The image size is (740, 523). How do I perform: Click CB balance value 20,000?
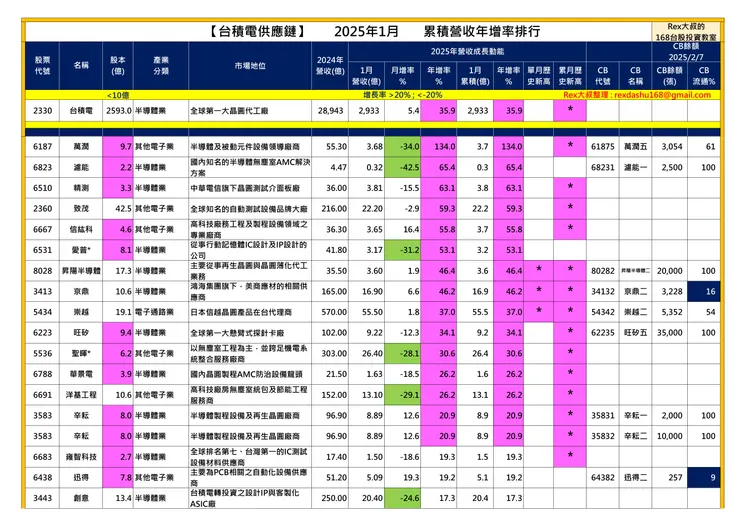669,270
